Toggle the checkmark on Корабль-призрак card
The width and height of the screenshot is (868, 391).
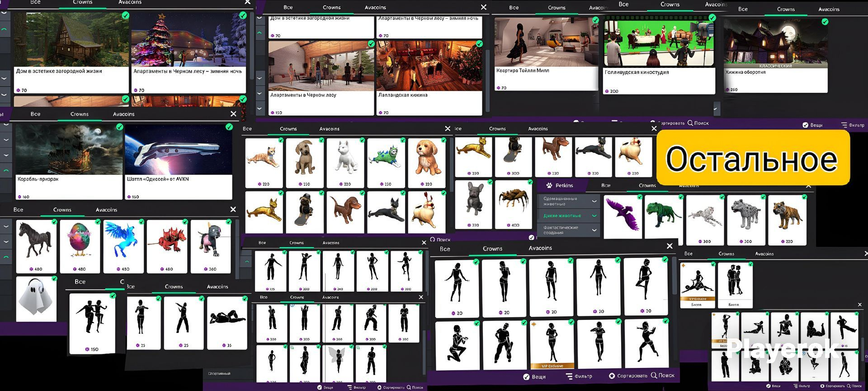coord(119,127)
